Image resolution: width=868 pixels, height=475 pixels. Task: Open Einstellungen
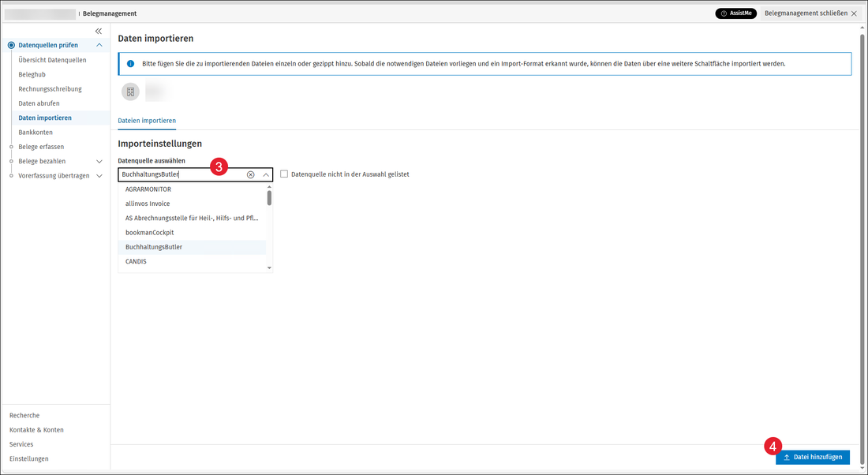[28, 458]
